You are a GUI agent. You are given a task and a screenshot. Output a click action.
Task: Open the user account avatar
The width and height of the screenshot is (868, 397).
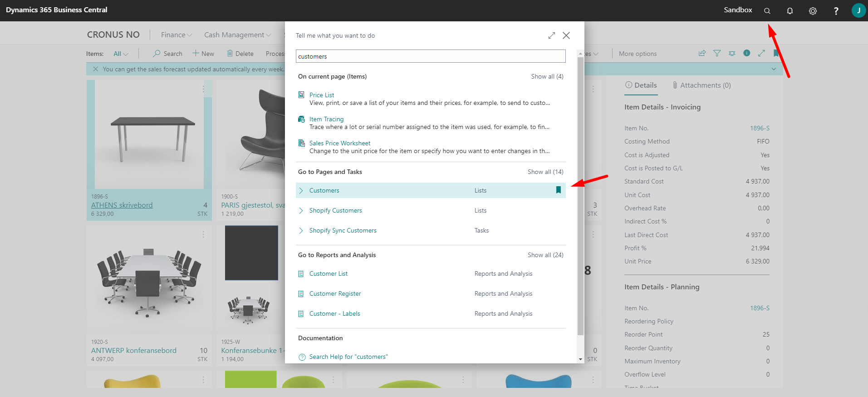[858, 10]
